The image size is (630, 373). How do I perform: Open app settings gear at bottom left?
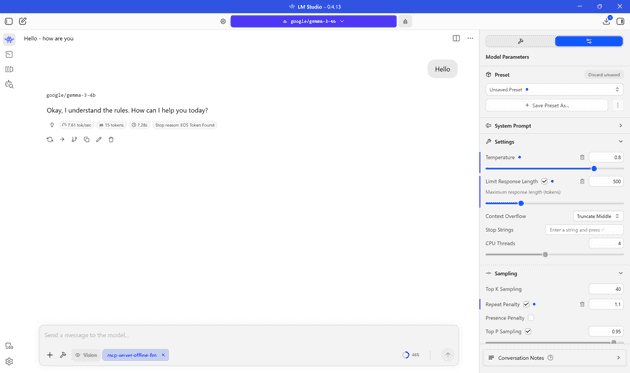(9, 361)
